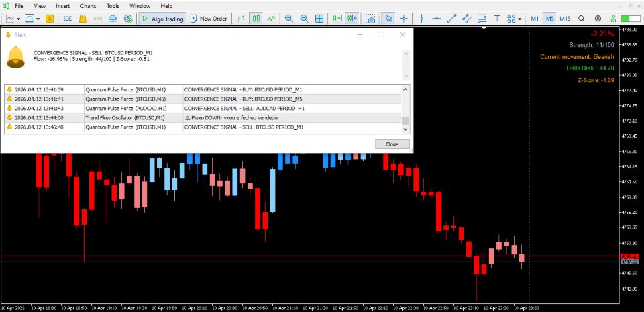Open the Charts menu
This screenshot has width=644, height=312.
89,6
